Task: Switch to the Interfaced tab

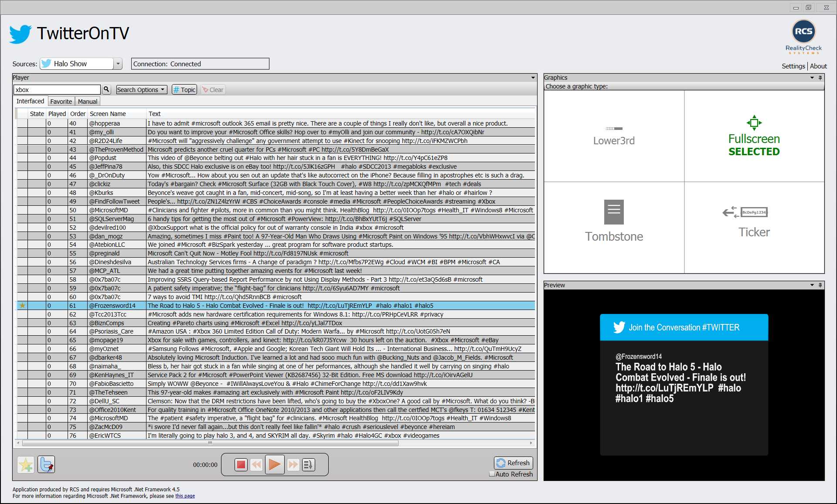Action: click(30, 101)
